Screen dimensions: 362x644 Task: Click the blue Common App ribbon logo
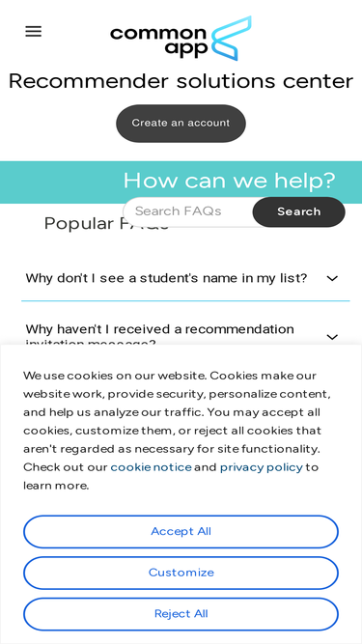tap(231, 39)
